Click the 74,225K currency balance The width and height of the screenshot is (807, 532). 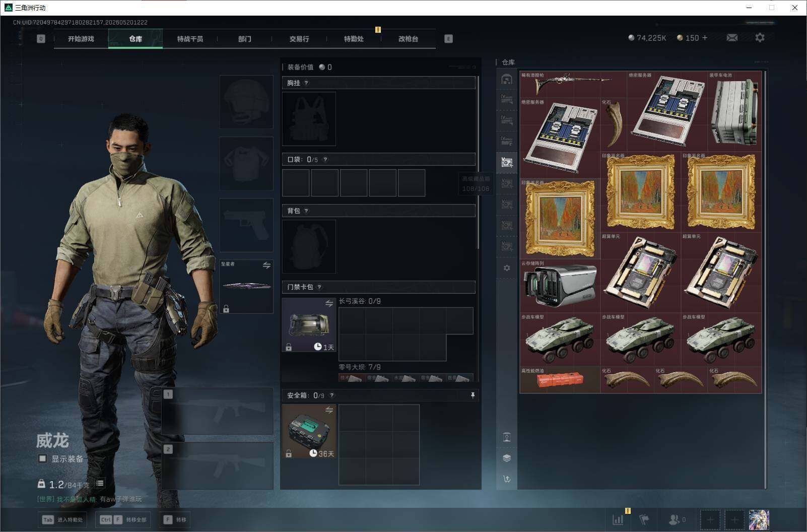pos(647,38)
